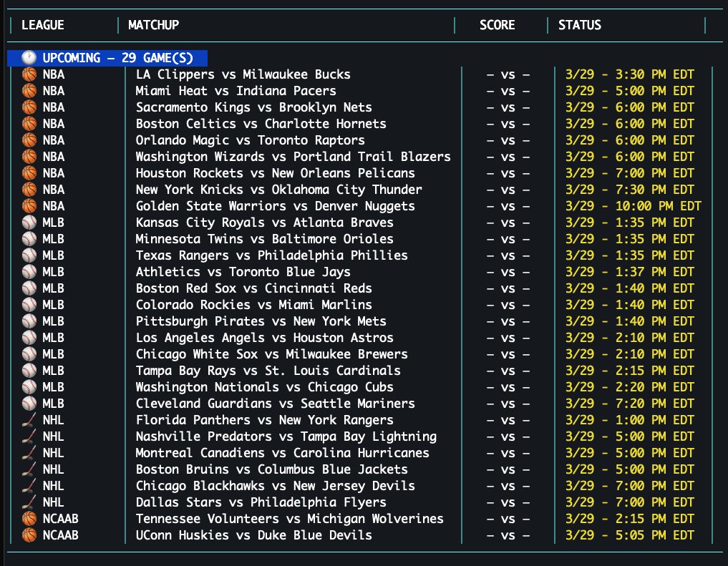
Task: Click baseball icon on Athletics row
Action: click(x=29, y=272)
